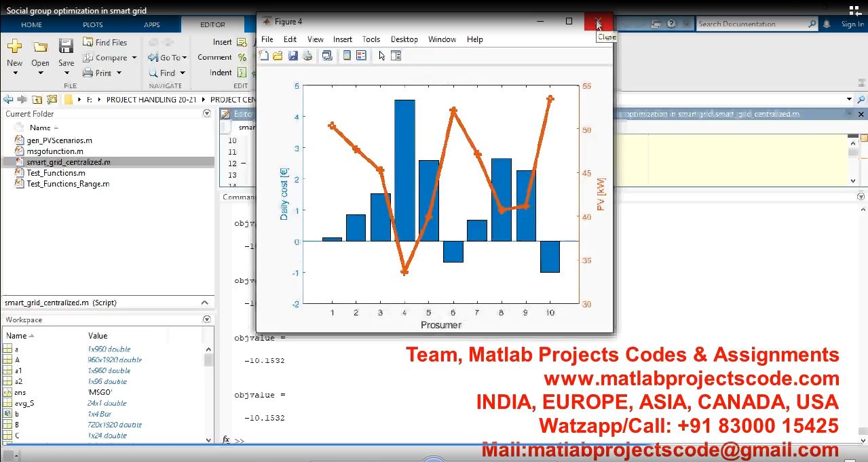Click the Search Documentation field
Viewport: 868px width, 462px height.
pos(752,24)
